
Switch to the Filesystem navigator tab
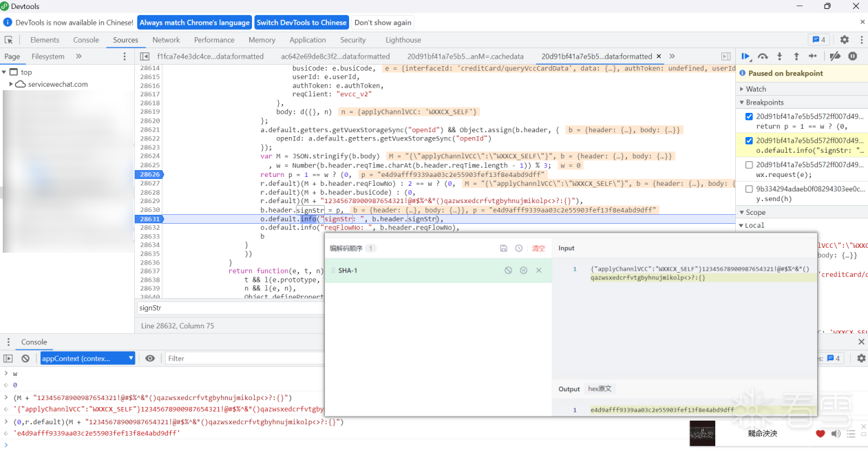coord(48,56)
